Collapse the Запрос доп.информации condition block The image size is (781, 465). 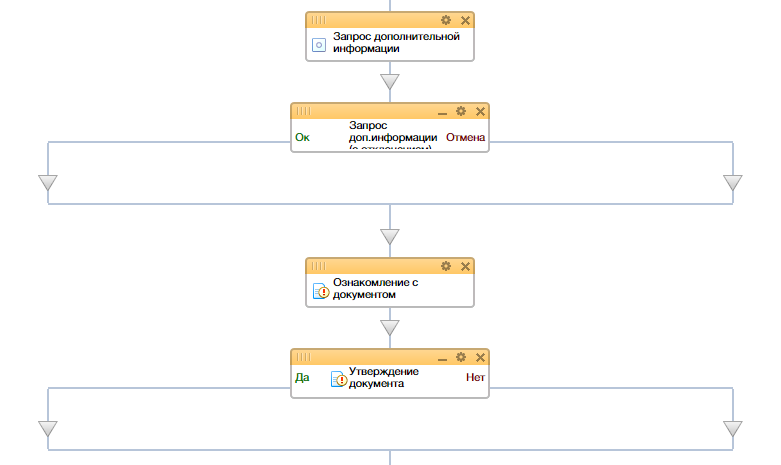[442, 112]
